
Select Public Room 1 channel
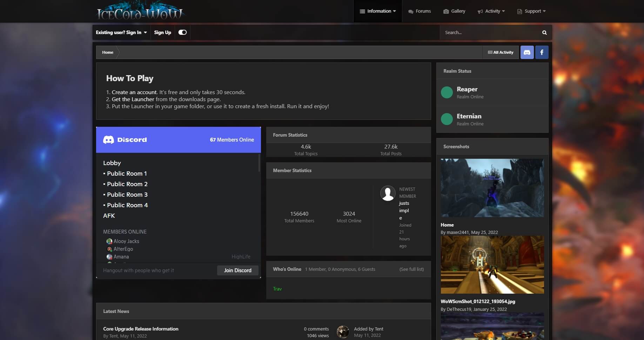(125, 174)
